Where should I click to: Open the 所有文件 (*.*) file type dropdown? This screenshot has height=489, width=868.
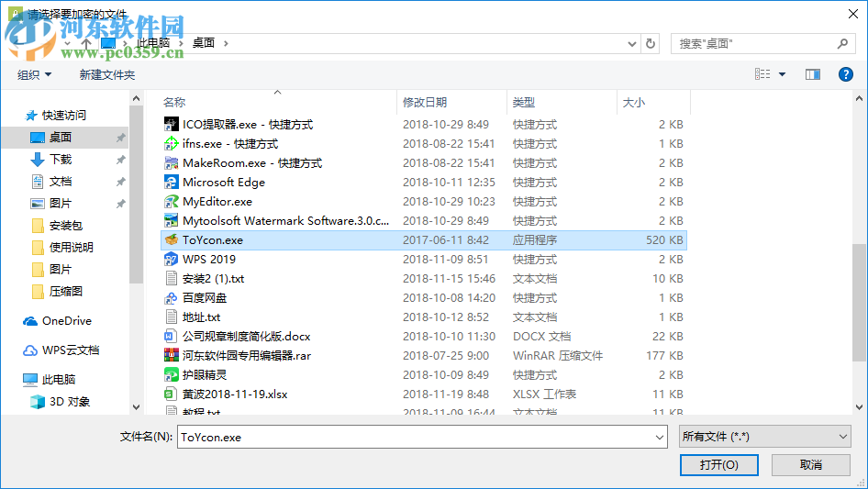click(x=765, y=437)
